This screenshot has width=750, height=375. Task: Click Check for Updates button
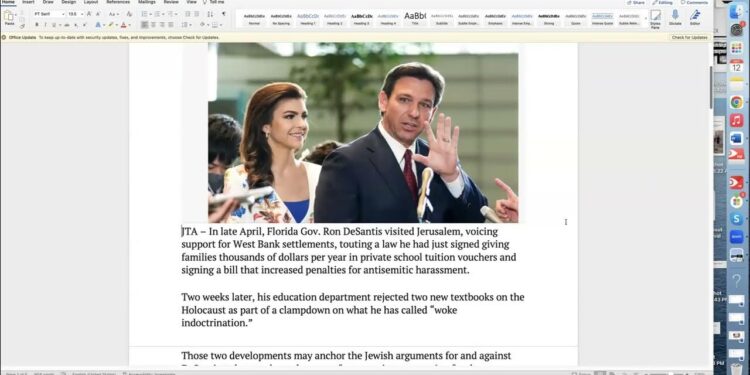[x=689, y=37]
